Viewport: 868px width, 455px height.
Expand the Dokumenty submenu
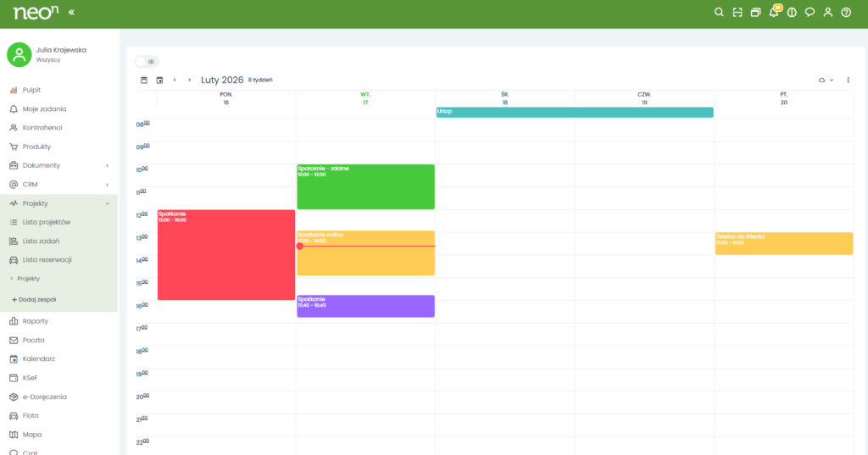tap(107, 165)
